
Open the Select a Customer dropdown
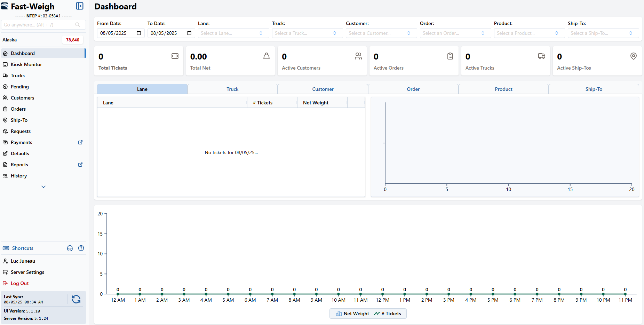point(381,33)
